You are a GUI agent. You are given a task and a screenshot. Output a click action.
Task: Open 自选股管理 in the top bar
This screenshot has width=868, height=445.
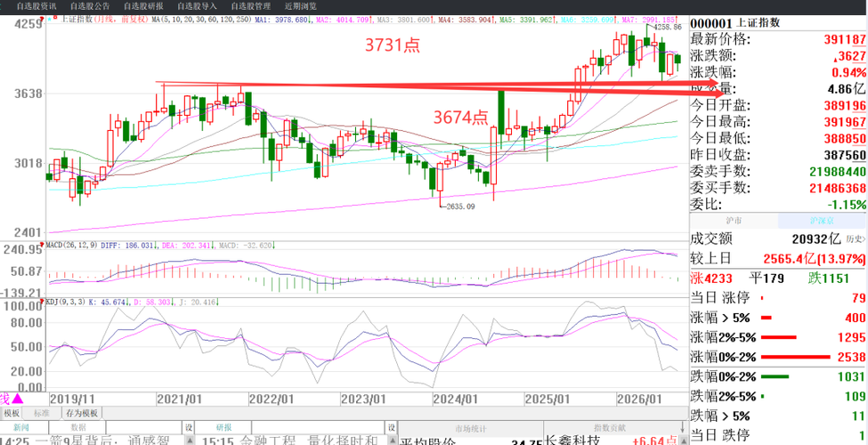251,6
